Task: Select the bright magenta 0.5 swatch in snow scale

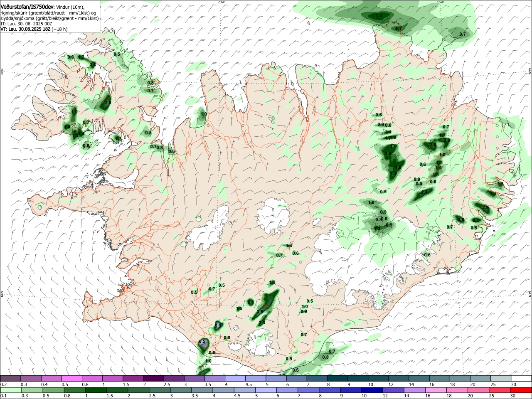Action: tap(71, 378)
